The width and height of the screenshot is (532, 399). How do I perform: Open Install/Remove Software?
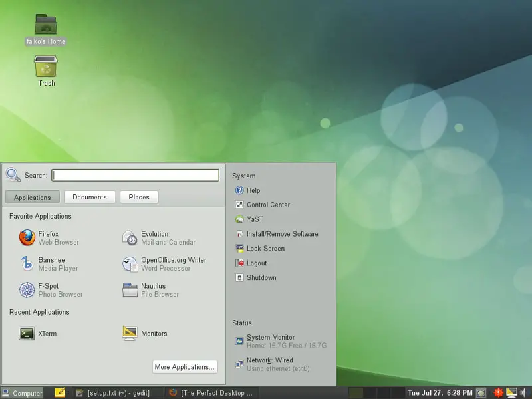pos(277,234)
